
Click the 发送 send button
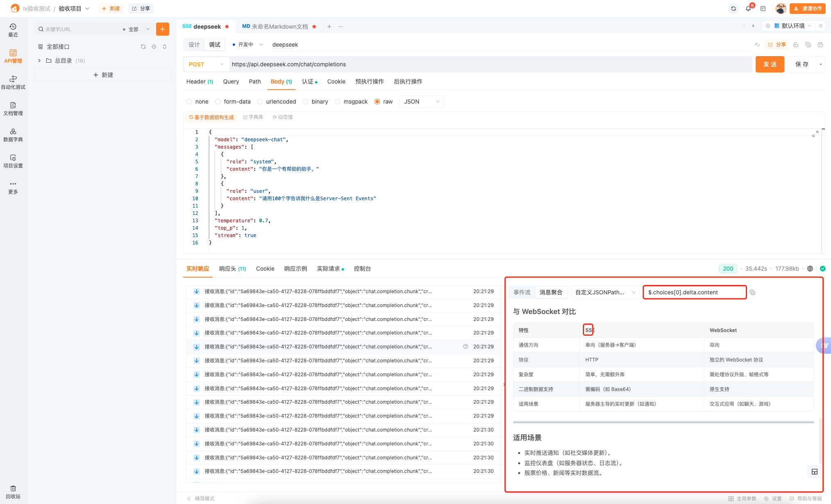[x=770, y=64]
